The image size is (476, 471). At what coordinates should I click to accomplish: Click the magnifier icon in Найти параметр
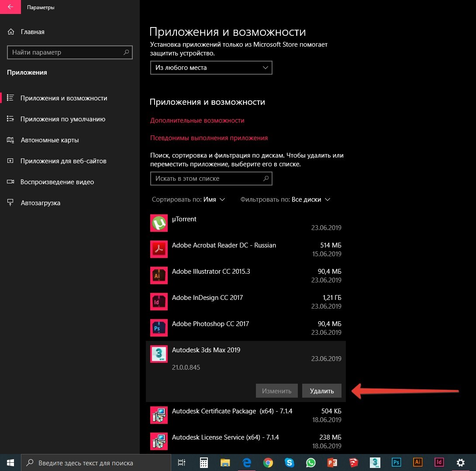click(x=126, y=52)
